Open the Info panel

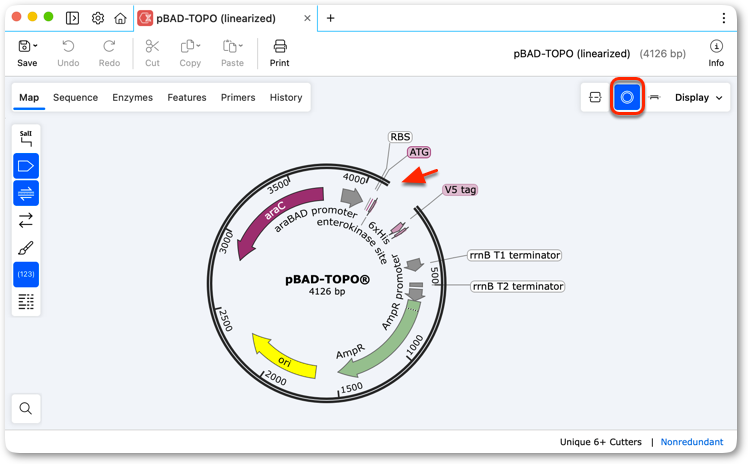tap(716, 53)
